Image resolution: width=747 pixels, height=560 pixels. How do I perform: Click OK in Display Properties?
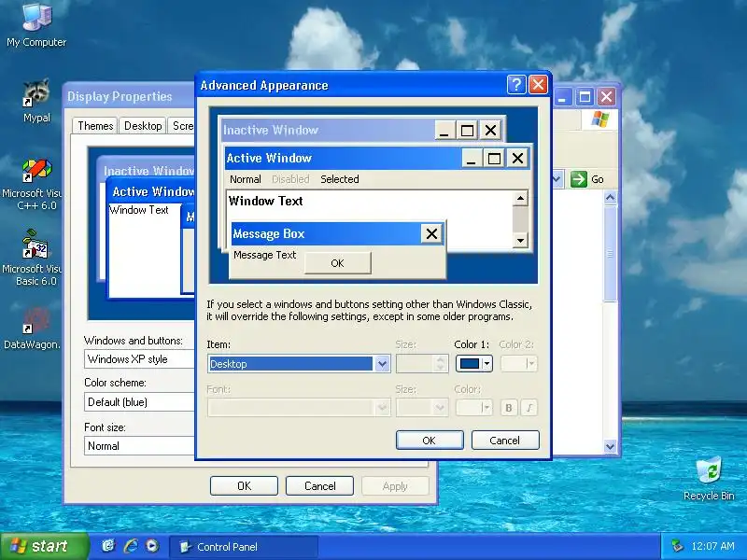[x=244, y=485]
